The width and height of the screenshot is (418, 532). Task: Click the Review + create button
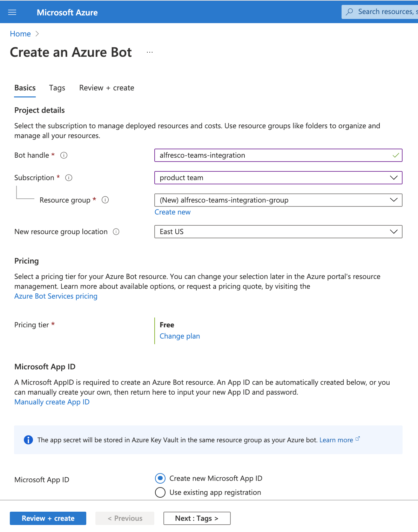48,518
